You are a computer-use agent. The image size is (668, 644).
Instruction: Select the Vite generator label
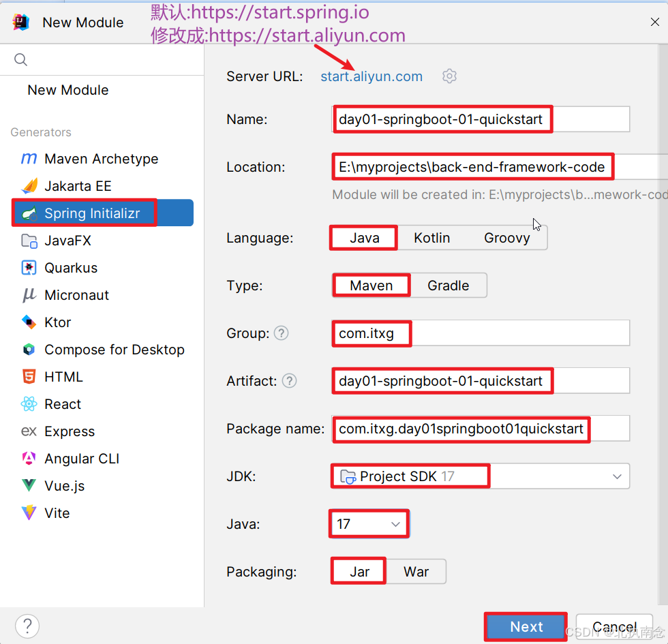coord(57,513)
